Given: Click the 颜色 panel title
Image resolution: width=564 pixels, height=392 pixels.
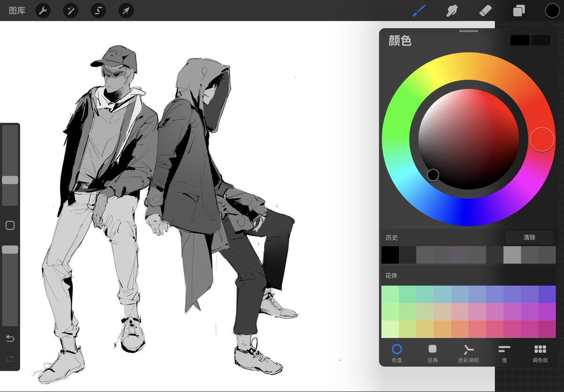Looking at the screenshot, I should (x=400, y=41).
